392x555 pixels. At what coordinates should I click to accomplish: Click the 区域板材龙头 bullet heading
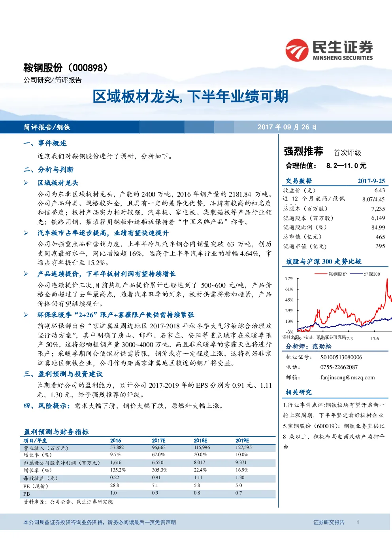(x=58, y=183)
